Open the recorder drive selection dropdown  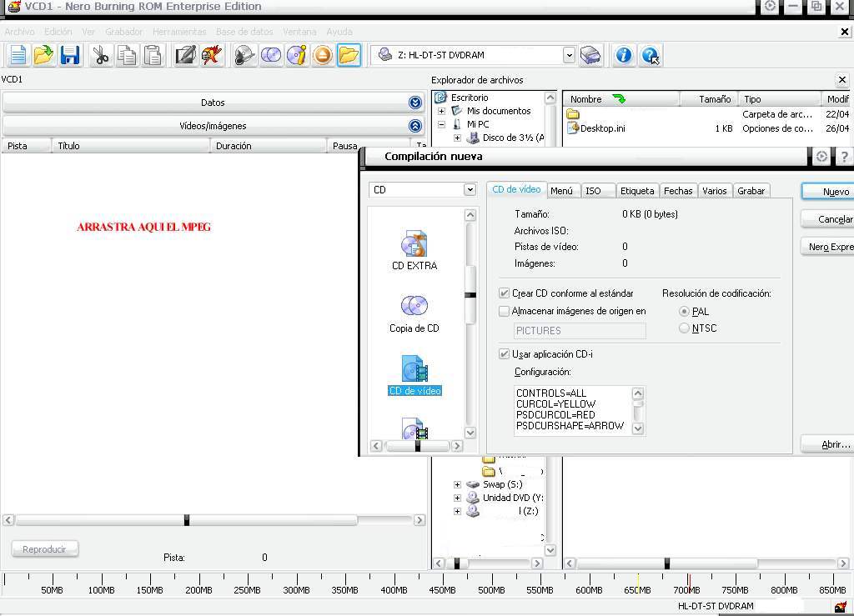[x=569, y=55]
